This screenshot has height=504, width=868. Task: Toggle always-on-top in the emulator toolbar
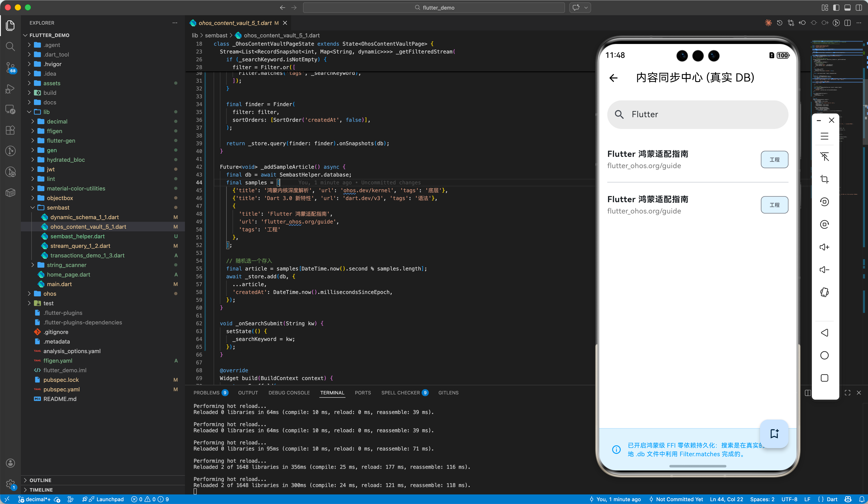click(824, 157)
